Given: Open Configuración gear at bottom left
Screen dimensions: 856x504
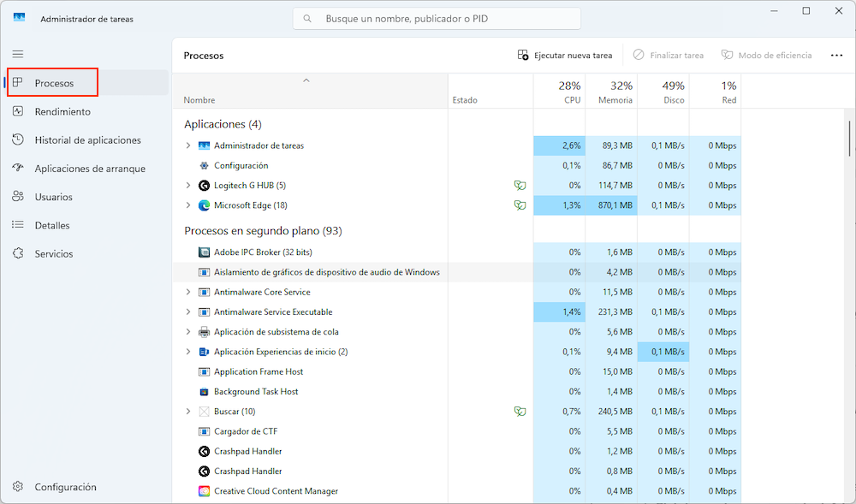Looking at the screenshot, I should pos(18,487).
